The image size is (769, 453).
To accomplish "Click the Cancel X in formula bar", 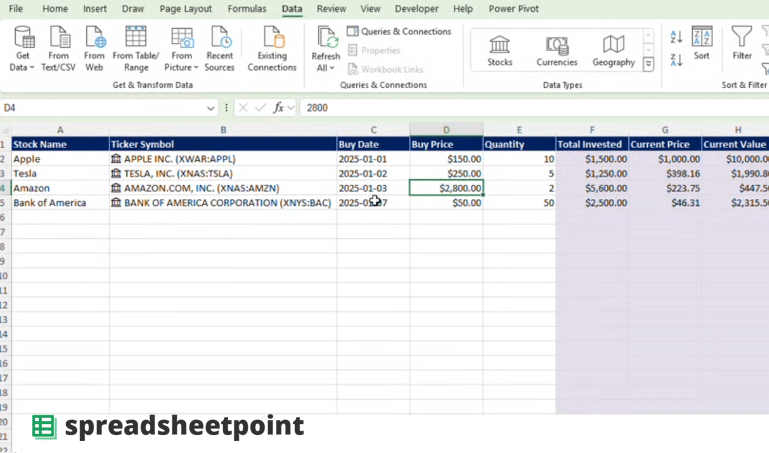I will tap(243, 108).
